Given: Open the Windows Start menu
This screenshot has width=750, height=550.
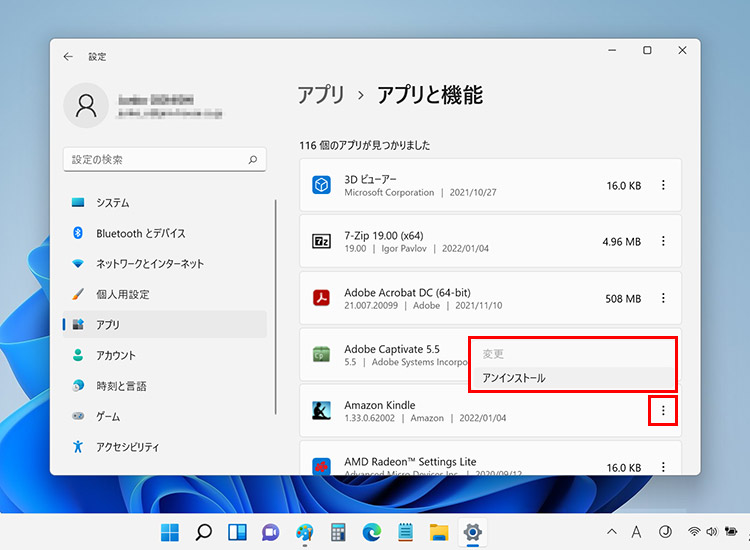Looking at the screenshot, I should [171, 532].
